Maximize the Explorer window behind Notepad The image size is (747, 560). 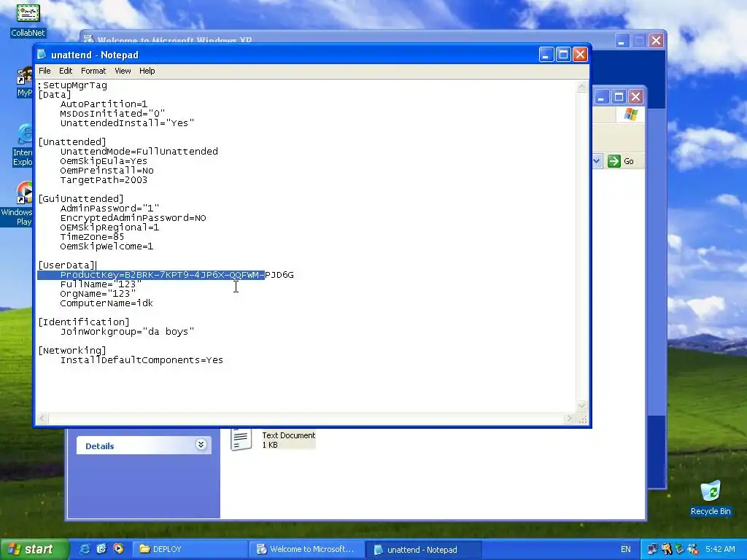click(x=619, y=97)
